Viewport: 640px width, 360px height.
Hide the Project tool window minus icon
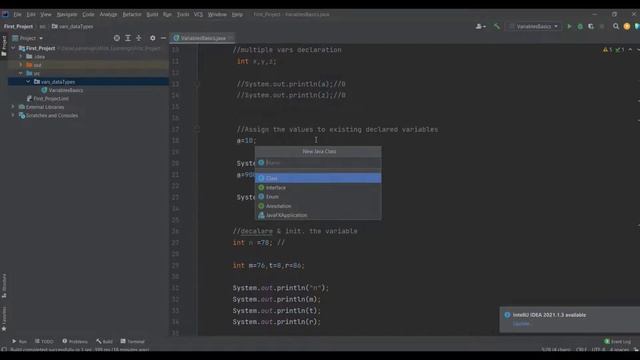pos(163,38)
